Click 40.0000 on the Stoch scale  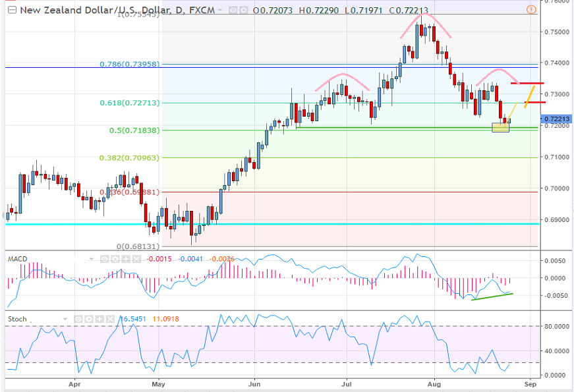tap(557, 351)
